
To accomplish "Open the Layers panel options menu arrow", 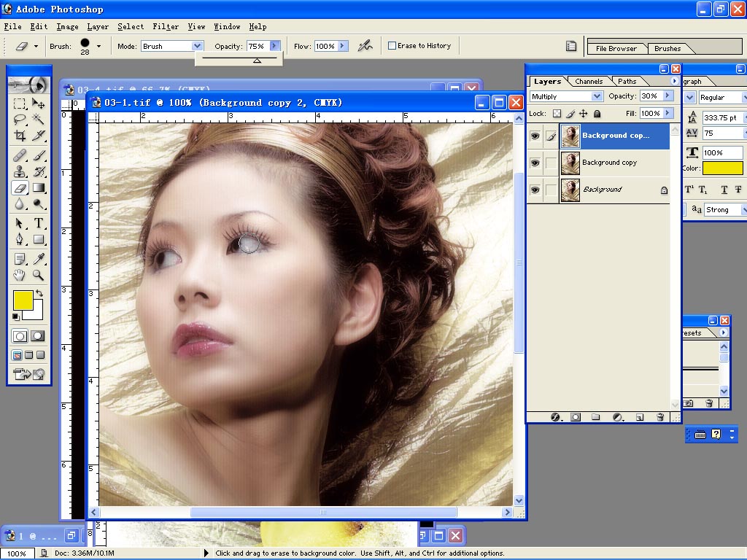I will pyautogui.click(x=674, y=81).
